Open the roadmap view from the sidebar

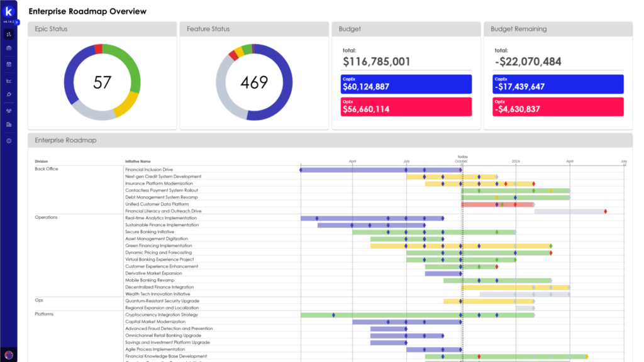(9, 35)
